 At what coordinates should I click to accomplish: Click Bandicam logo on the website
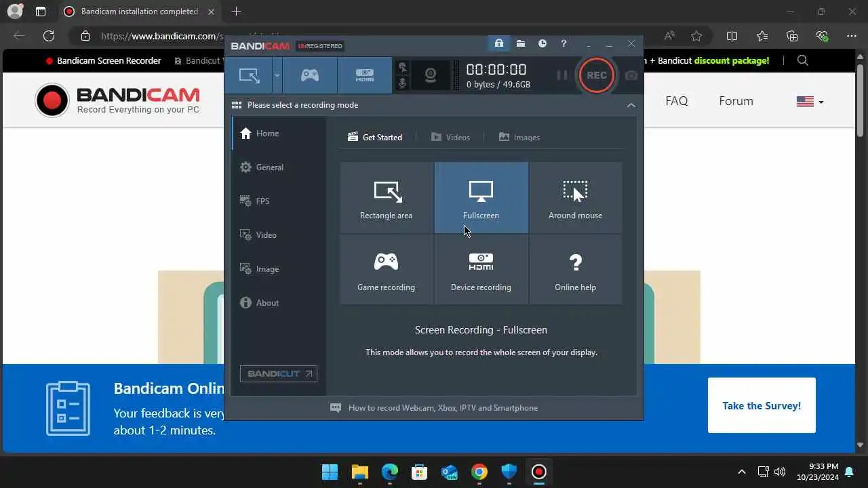coord(118,100)
